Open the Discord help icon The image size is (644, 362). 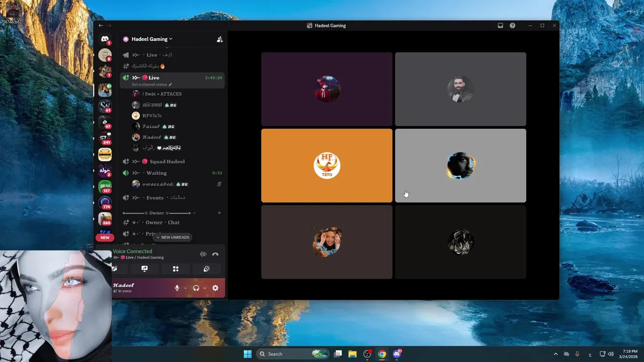512,26
